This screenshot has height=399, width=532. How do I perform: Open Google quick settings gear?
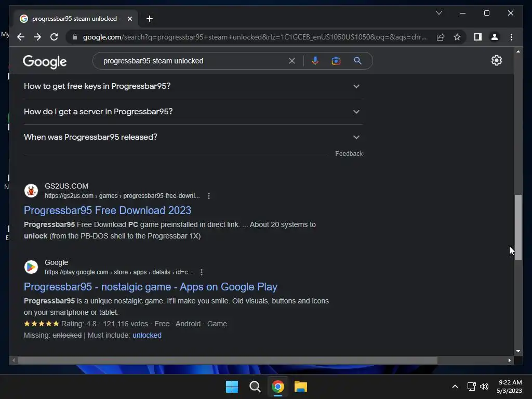pos(496,60)
